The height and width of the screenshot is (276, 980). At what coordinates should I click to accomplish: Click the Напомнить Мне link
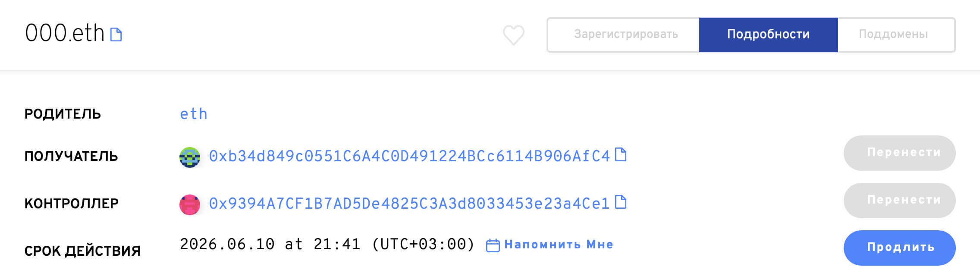pyautogui.click(x=559, y=245)
